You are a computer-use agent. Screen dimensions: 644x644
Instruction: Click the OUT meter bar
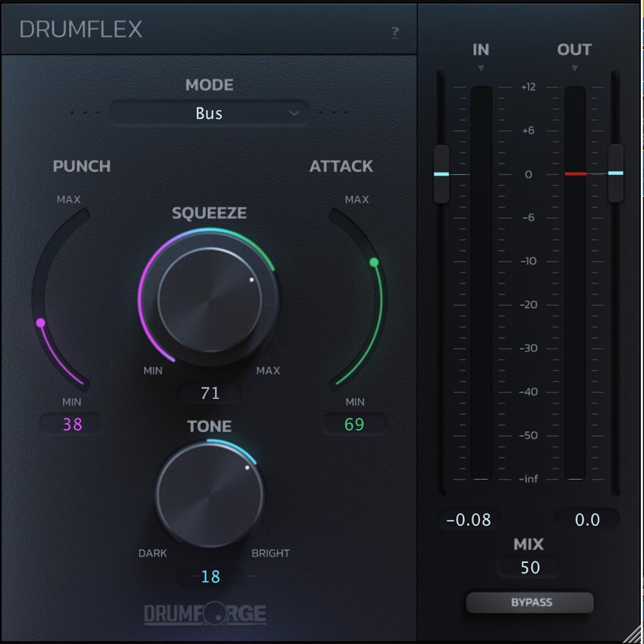click(575, 283)
